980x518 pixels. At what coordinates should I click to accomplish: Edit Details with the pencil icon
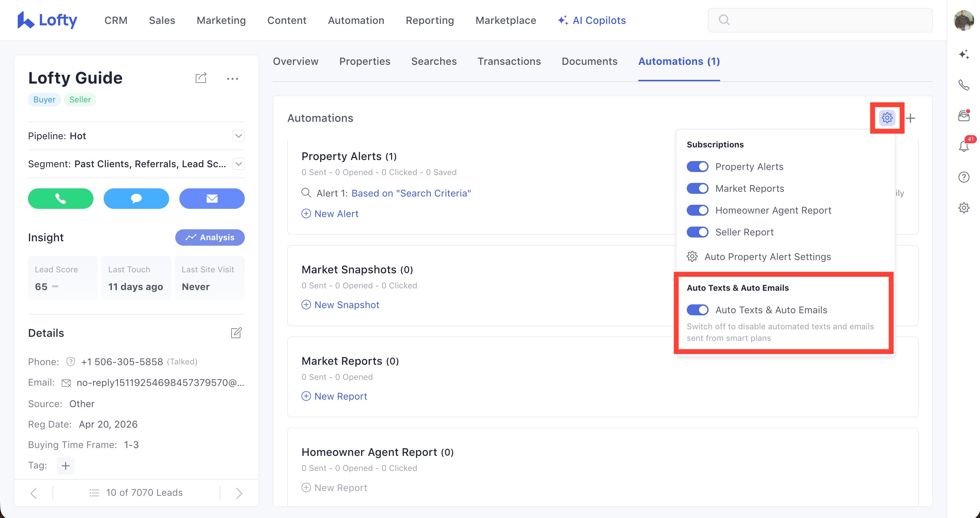(236, 333)
